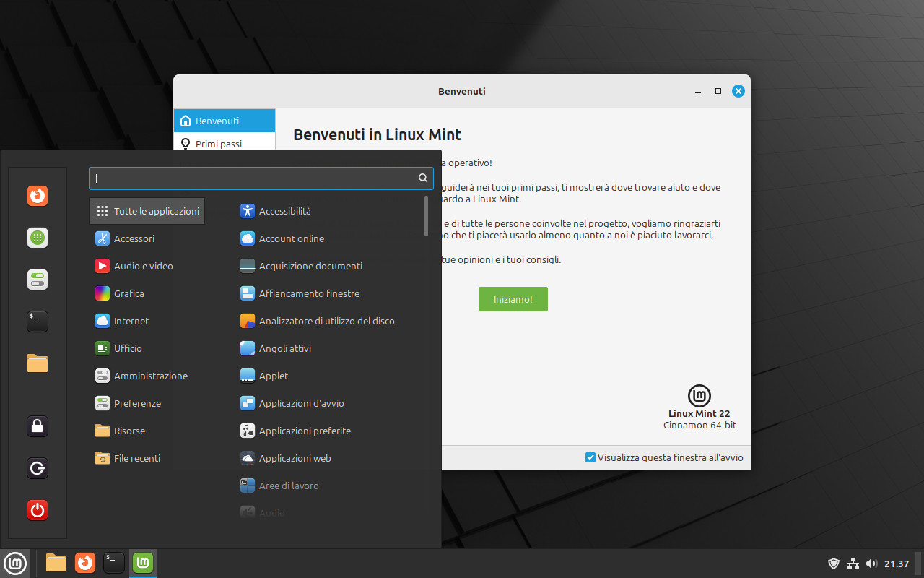Open System Settings toggle icon in sidebar
The height and width of the screenshot is (578, 924).
[38, 280]
